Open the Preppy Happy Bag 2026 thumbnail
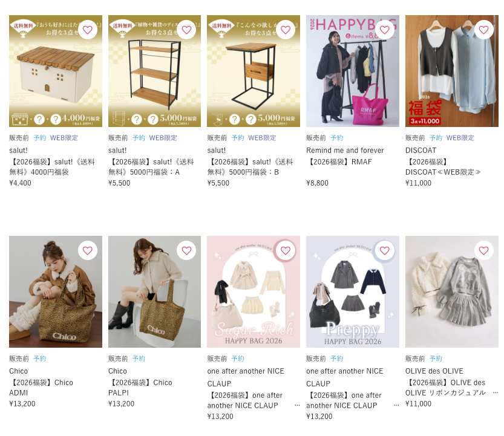The width and height of the screenshot is (504, 436). click(353, 291)
